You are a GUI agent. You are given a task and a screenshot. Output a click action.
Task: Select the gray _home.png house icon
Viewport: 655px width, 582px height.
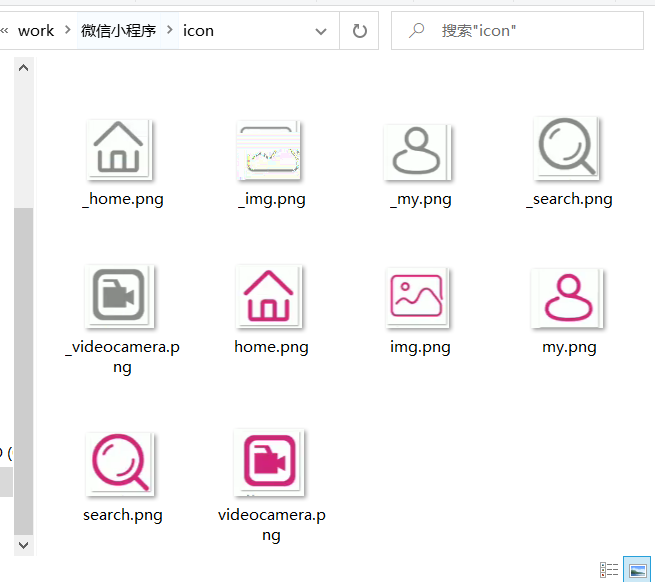[119, 150]
